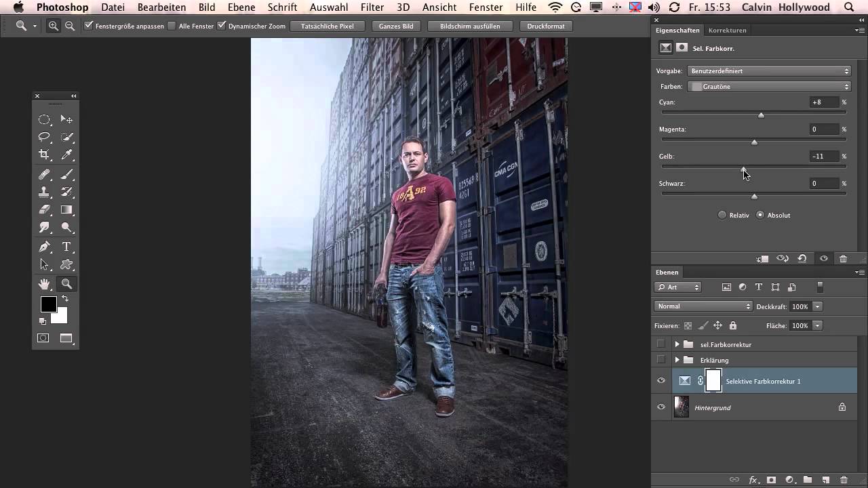Show the Erklärung group
Viewport: 868px width, 488px height.
[x=661, y=360]
